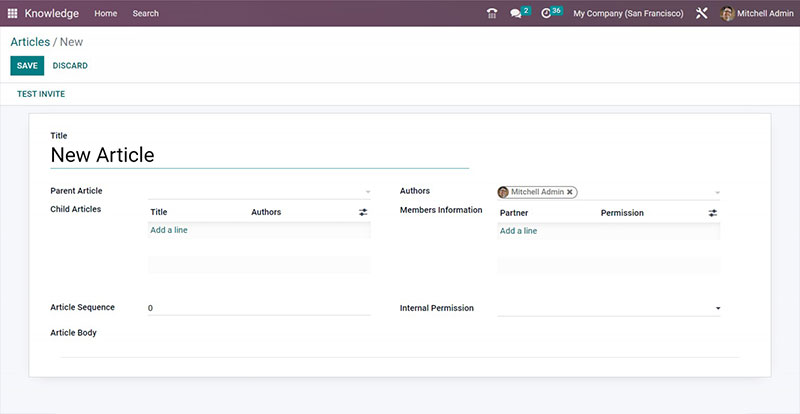Expand the Parent Article dropdown
800x414 pixels.
[367, 192]
